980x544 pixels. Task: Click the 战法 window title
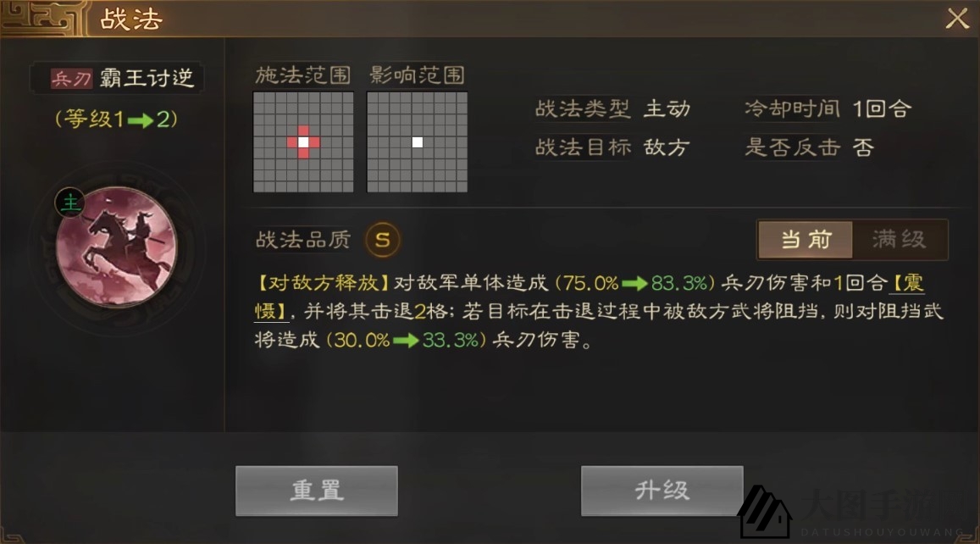coord(131,19)
